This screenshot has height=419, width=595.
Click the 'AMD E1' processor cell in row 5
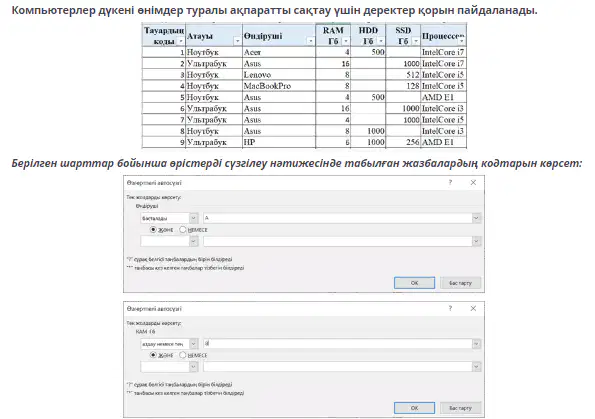tap(443, 97)
